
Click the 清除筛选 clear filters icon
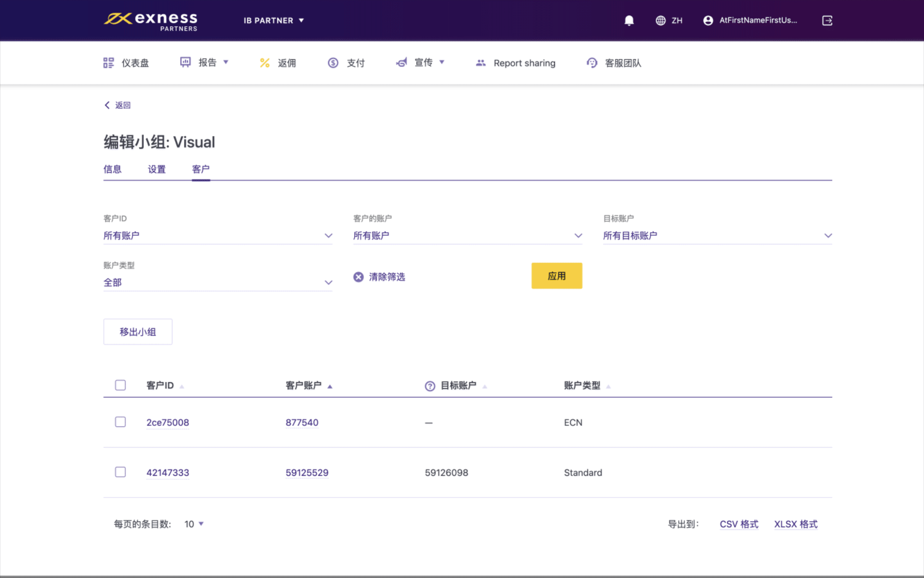[358, 277]
